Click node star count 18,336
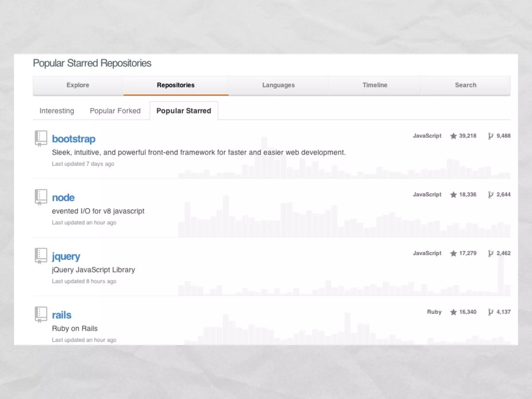 (x=468, y=195)
